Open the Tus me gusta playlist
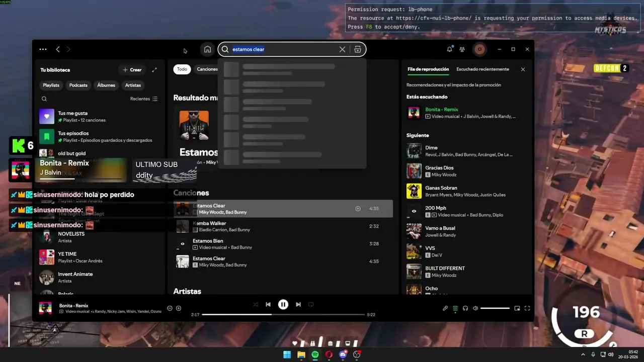Viewport: 644px width, 362px height. (99, 117)
